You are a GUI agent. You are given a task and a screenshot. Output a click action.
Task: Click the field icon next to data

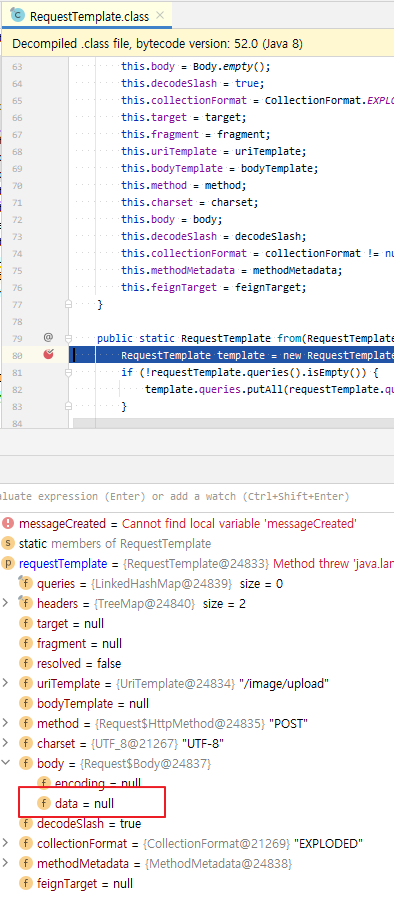point(44,803)
